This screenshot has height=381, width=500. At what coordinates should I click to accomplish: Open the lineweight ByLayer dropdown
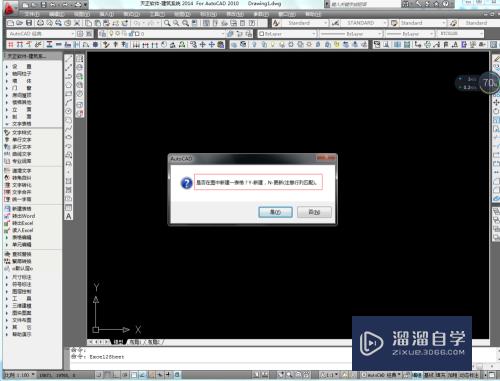pyautogui.click(x=410, y=34)
